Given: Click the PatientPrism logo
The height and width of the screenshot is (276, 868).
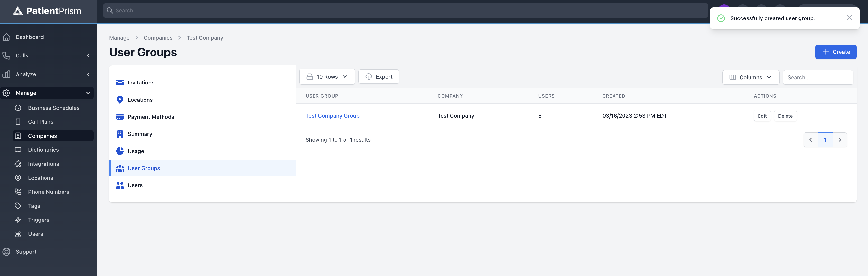Looking at the screenshot, I should point(47,11).
